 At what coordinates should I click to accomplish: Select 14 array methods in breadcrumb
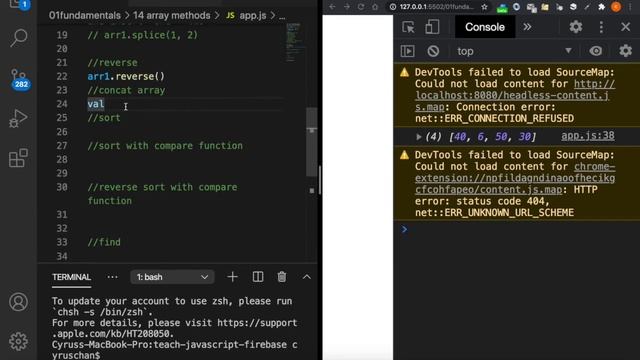click(x=171, y=16)
